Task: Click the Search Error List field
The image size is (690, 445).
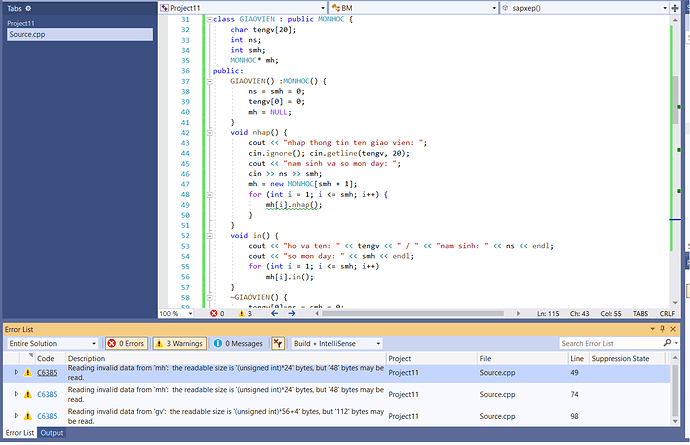Action: coord(611,343)
